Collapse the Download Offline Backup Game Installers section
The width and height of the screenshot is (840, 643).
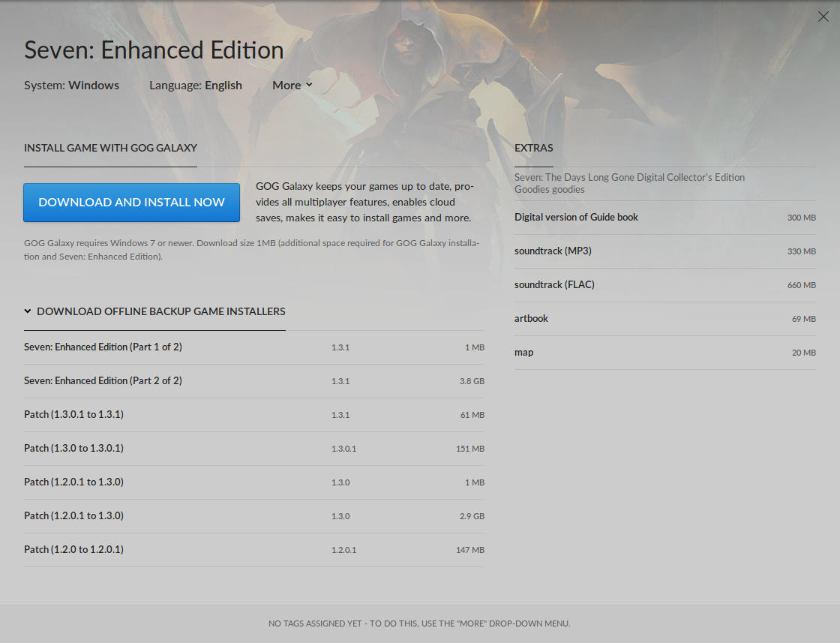[154, 311]
